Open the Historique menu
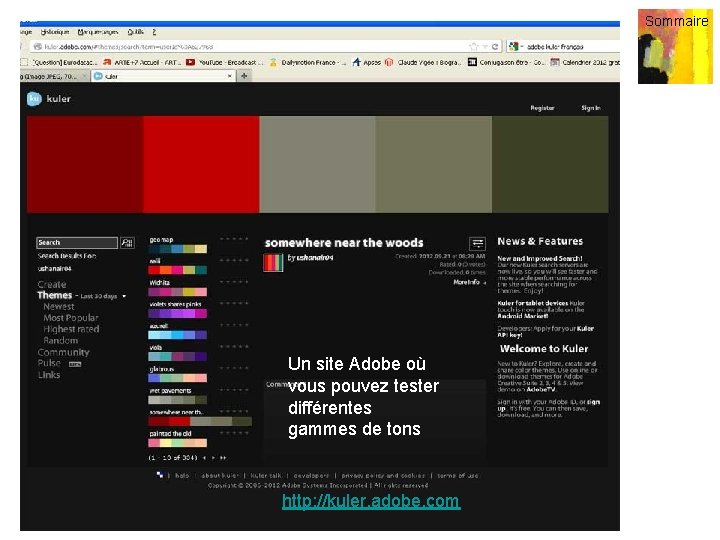 (55, 32)
